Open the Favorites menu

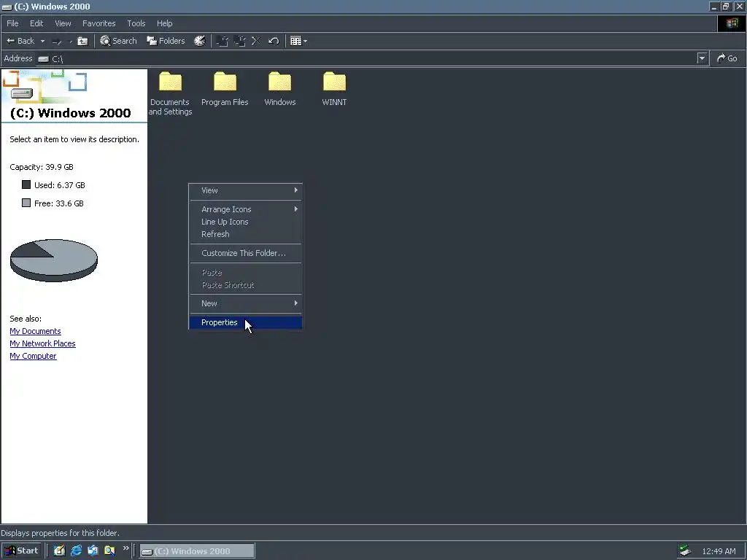[x=98, y=23]
